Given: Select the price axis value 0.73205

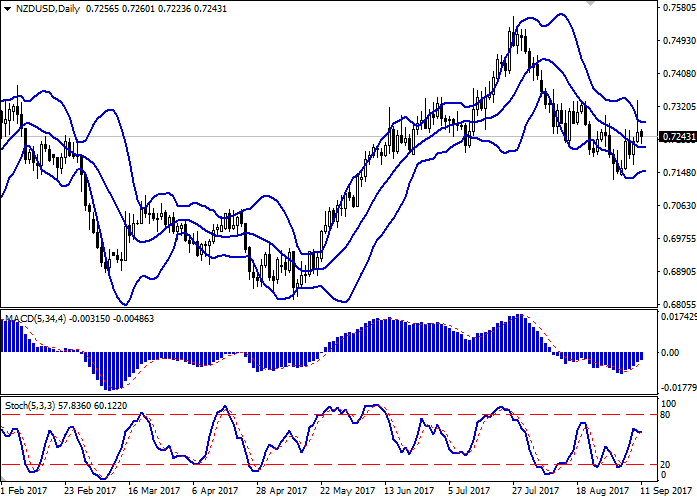Looking at the screenshot, I should [680, 107].
